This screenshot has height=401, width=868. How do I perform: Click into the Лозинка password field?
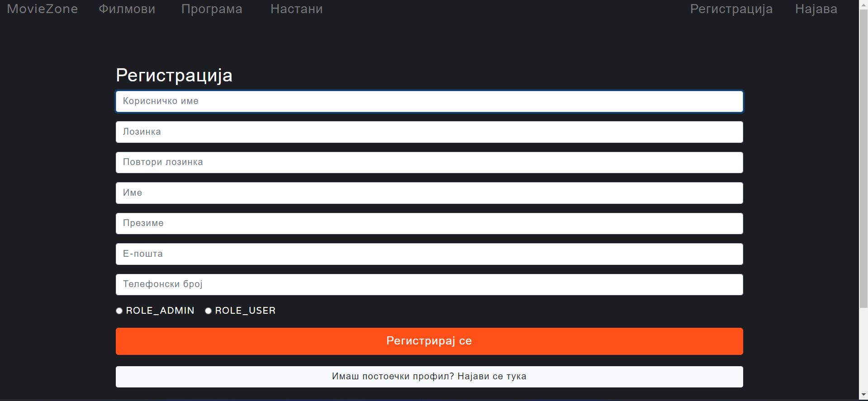pyautogui.click(x=429, y=132)
